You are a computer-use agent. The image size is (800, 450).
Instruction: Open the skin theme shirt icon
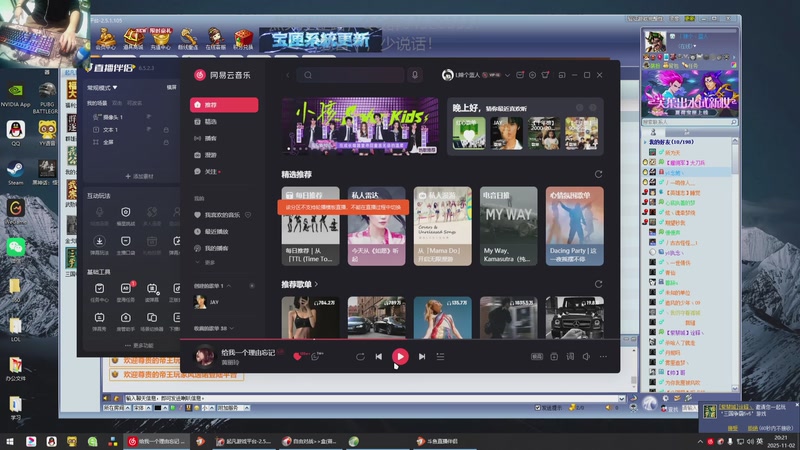[x=545, y=75]
